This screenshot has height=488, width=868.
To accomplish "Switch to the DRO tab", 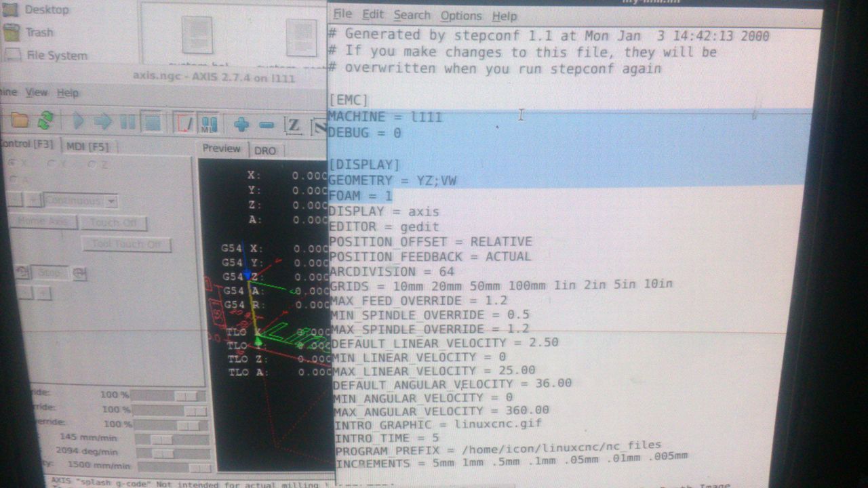I will pos(265,150).
